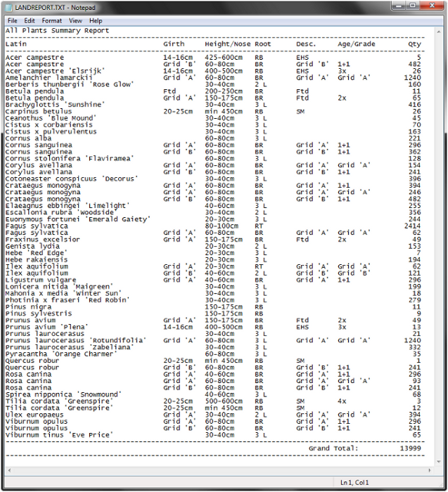Click 'Pinus sylvestris' plant name
448x492 pixels.
(x=38, y=313)
